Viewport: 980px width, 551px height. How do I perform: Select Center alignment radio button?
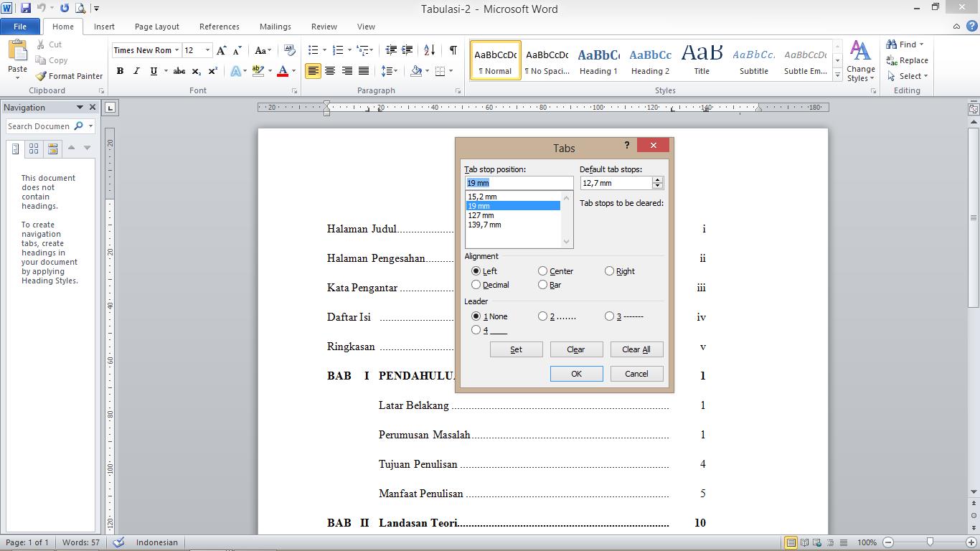click(x=543, y=271)
